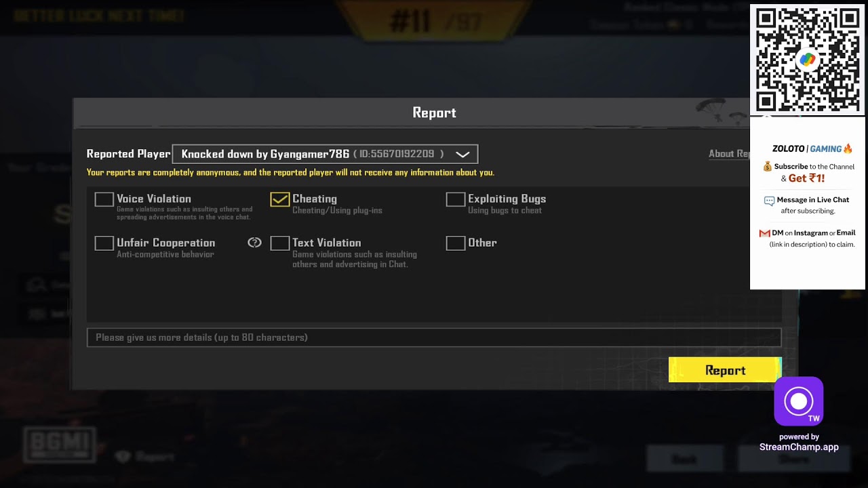868x488 pixels.
Task: Click the QR code image
Action: tap(807, 60)
